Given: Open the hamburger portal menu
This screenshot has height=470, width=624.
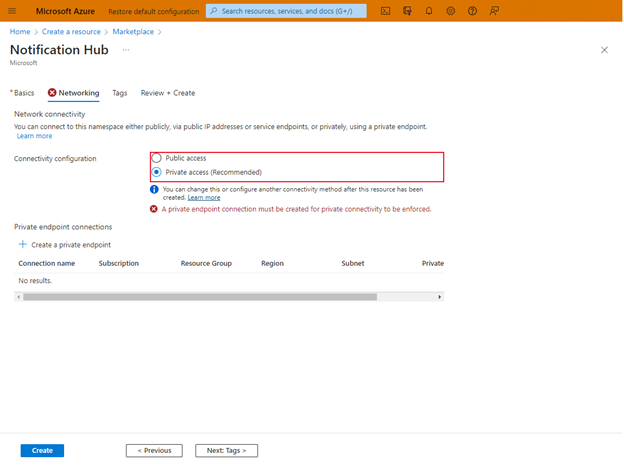Looking at the screenshot, I should click(x=12, y=11).
